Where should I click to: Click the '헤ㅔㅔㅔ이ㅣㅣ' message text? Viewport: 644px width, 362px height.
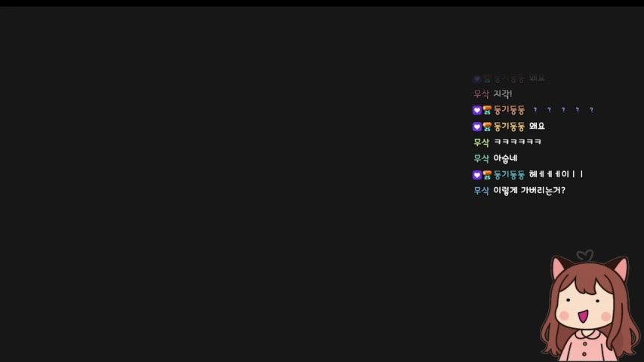[556, 174]
